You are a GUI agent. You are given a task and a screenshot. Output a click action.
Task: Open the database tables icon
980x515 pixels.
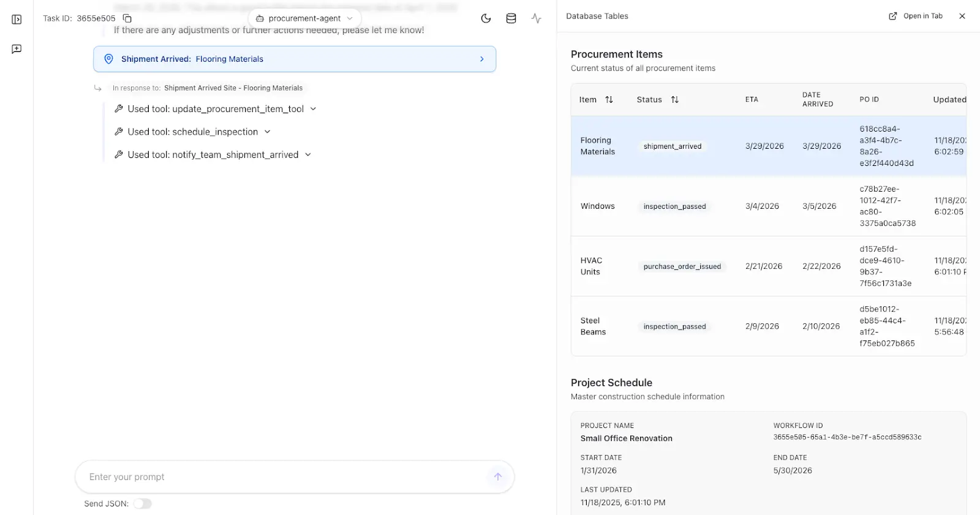511,18
